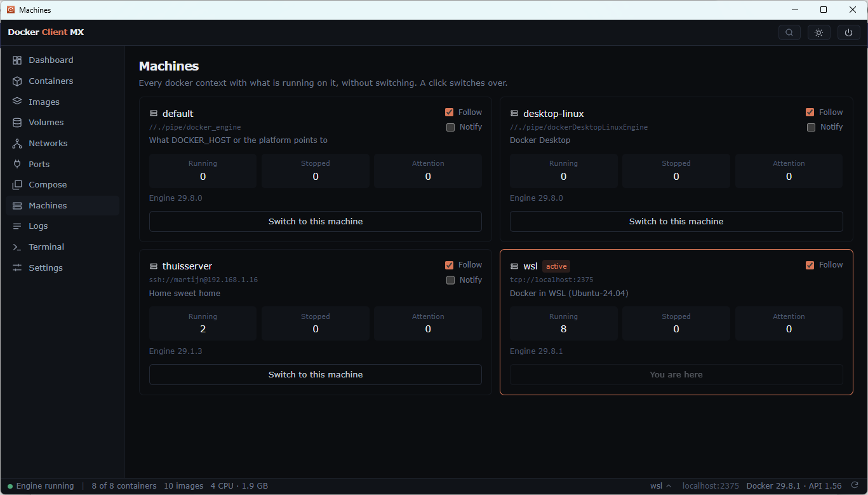Image resolution: width=868 pixels, height=495 pixels.
Task: Uncheck Follow for thuisserver
Action: 450,265
